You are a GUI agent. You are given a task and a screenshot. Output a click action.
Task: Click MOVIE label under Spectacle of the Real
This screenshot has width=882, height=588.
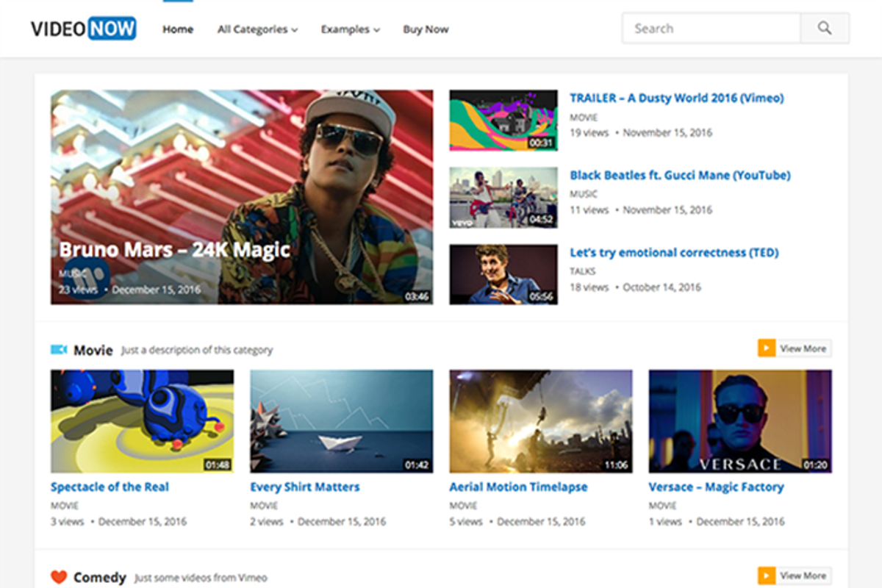click(65, 506)
